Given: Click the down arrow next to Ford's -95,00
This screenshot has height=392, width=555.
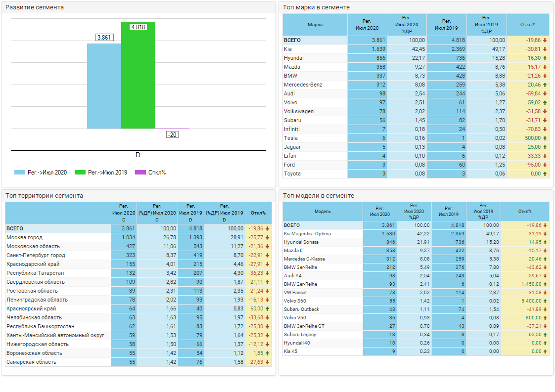Looking at the screenshot, I should click(545, 165).
